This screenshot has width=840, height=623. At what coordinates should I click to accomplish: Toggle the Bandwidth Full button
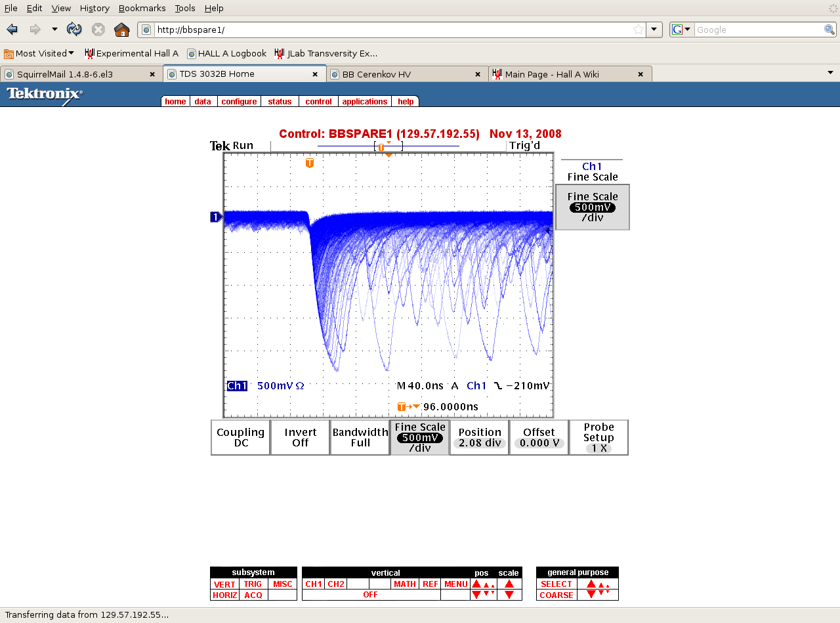click(x=360, y=437)
